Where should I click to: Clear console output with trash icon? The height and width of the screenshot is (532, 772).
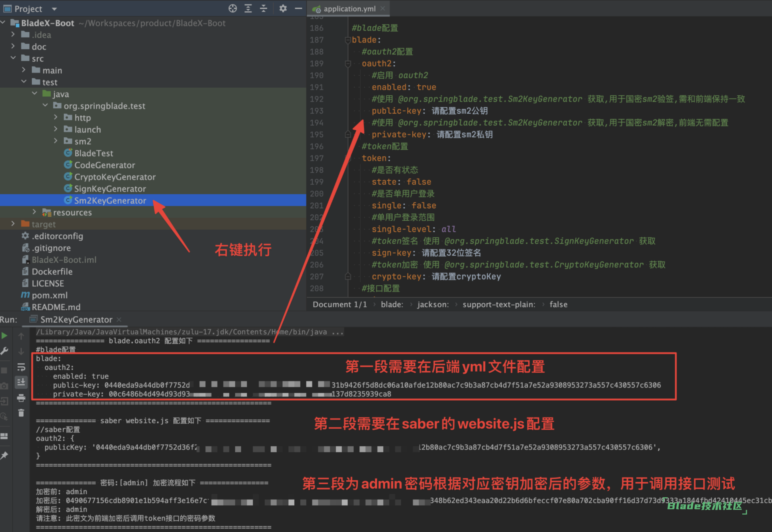pyautogui.click(x=21, y=413)
